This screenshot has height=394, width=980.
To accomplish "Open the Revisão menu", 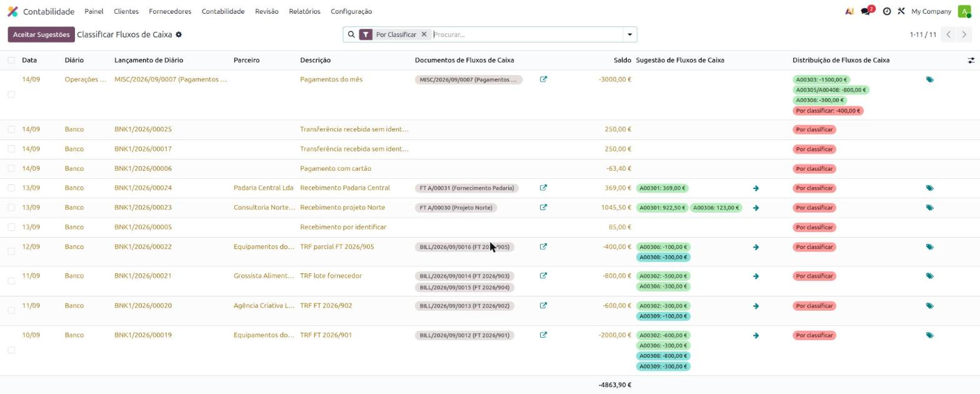I will pos(267,11).
